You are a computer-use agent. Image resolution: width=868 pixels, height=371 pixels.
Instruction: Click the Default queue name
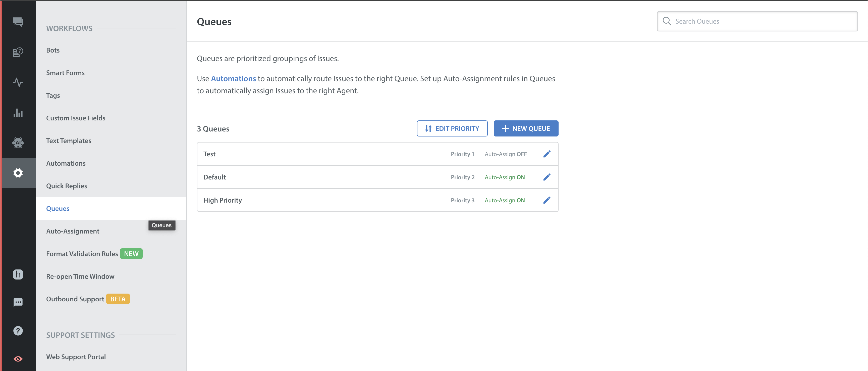215,177
